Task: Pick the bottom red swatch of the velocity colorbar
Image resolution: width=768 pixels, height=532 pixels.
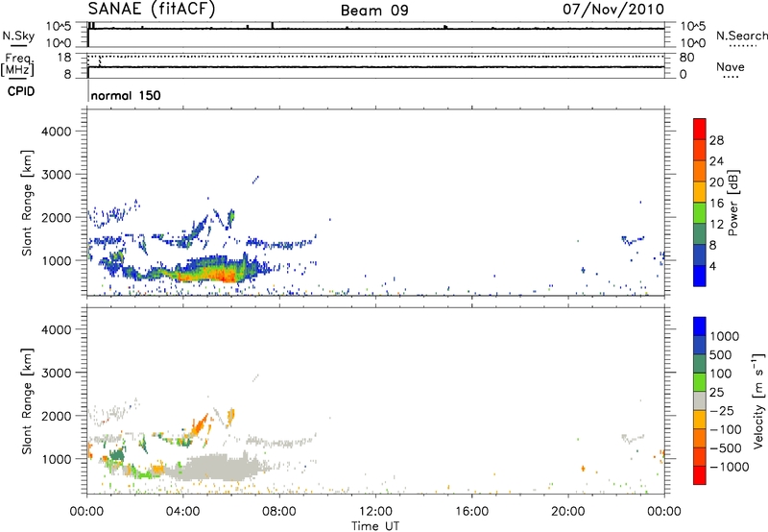Action: pos(700,475)
